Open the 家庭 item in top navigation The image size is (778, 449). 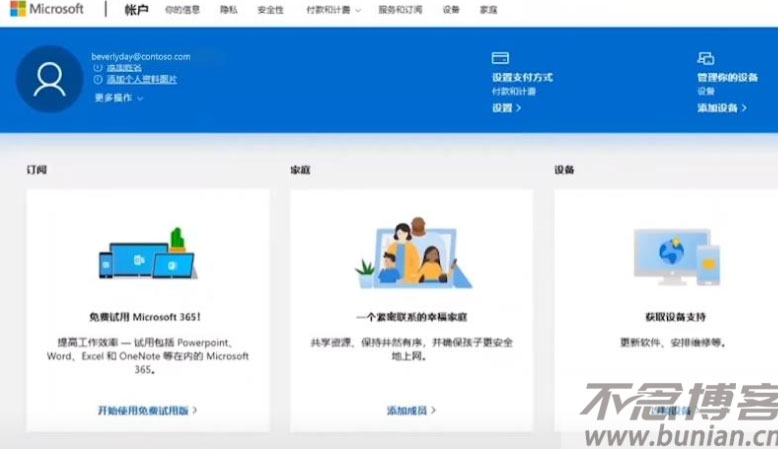488,9
